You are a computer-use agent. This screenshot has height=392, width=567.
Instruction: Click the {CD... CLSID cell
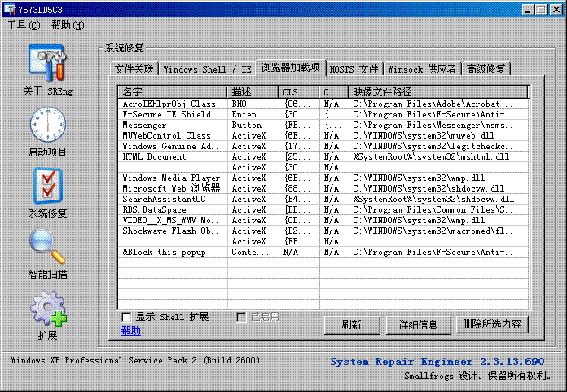[297, 220]
